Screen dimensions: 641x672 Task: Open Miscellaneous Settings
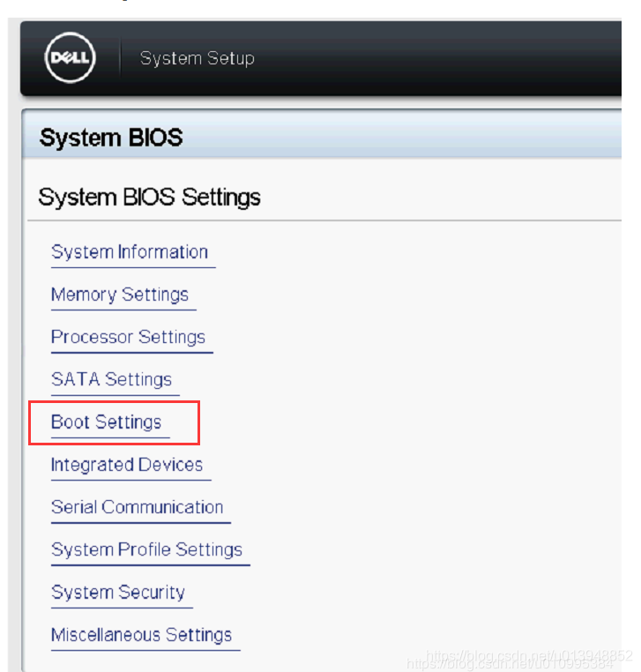141,635
